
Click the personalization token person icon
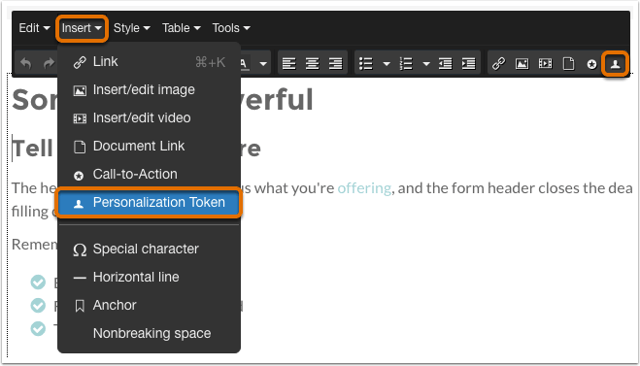(615, 64)
